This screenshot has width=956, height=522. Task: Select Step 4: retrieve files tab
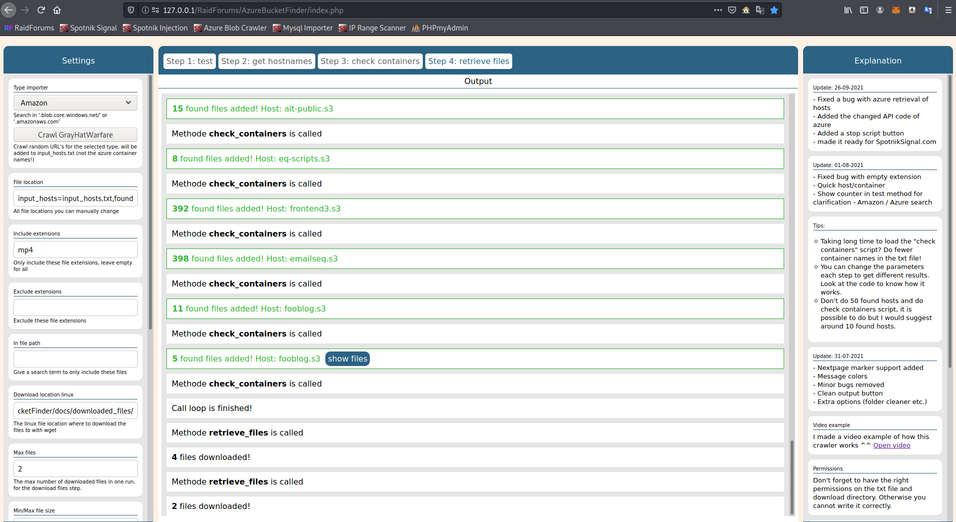coord(468,61)
